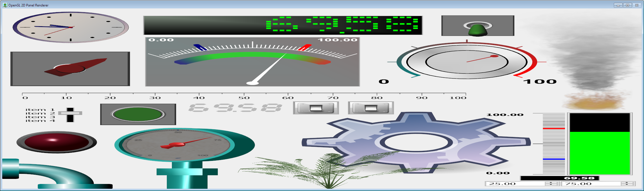
Task: Click inside the 25.00 numeric input field
Action: (515, 184)
